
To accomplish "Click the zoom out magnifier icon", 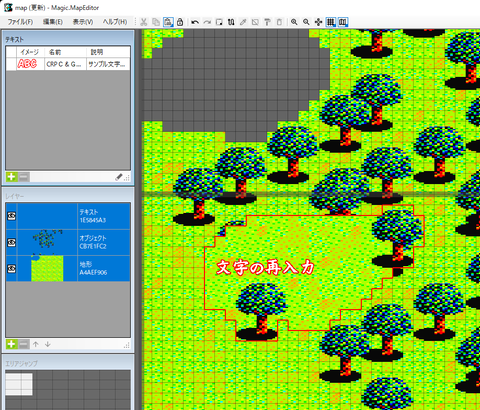I will 306,22.
